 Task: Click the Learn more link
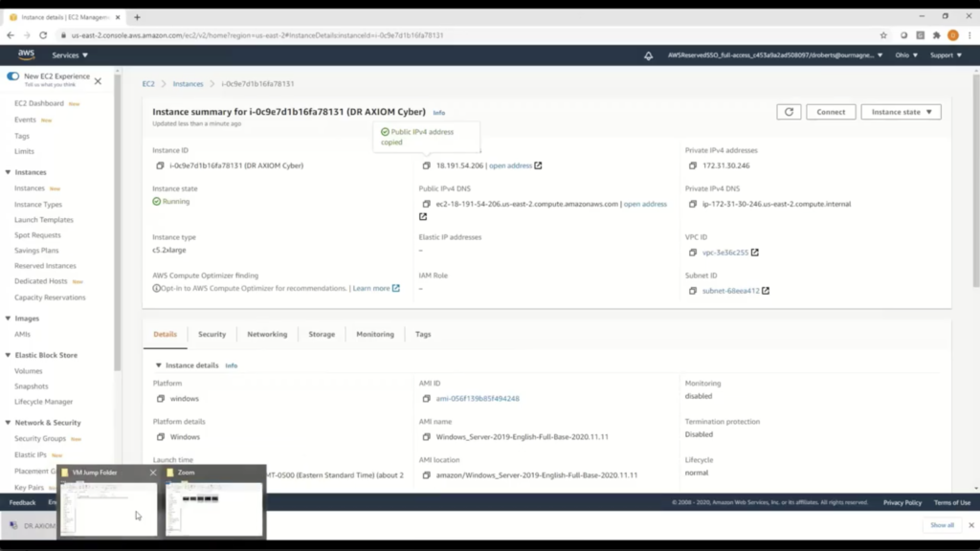point(371,288)
